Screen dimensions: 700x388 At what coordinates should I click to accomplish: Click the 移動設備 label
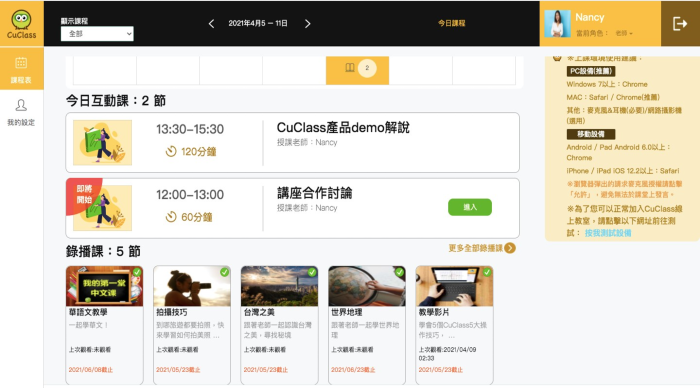pos(591,134)
